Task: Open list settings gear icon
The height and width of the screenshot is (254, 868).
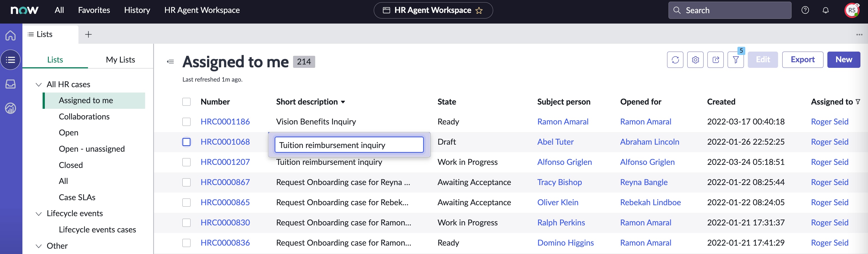Action: click(695, 60)
